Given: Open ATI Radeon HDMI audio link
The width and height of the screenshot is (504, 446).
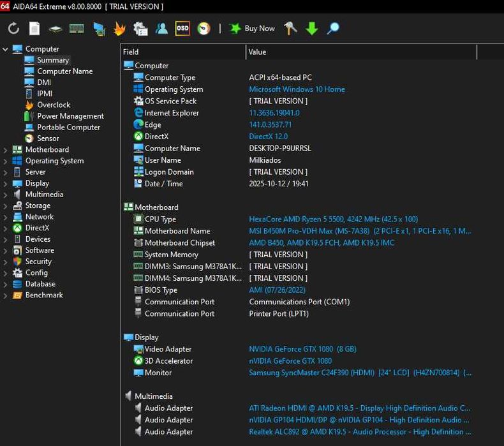Looking at the screenshot, I should click(360, 408).
